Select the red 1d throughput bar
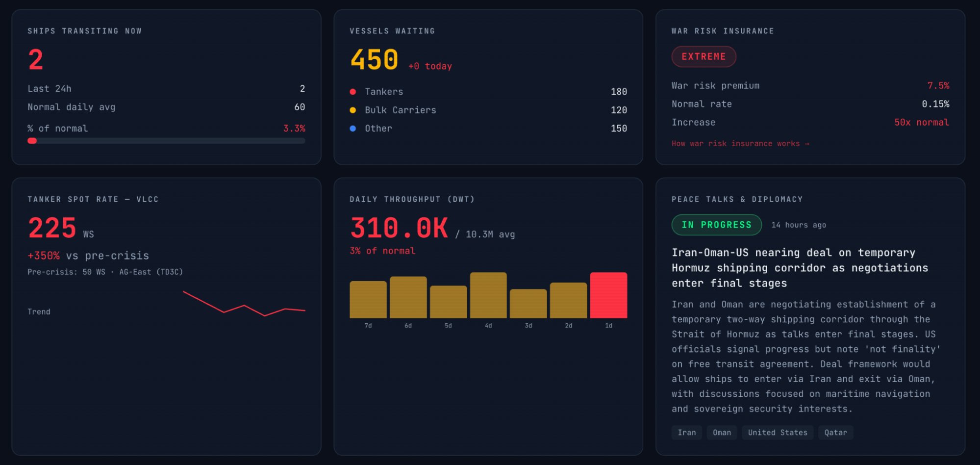The width and height of the screenshot is (980, 465). click(x=609, y=295)
